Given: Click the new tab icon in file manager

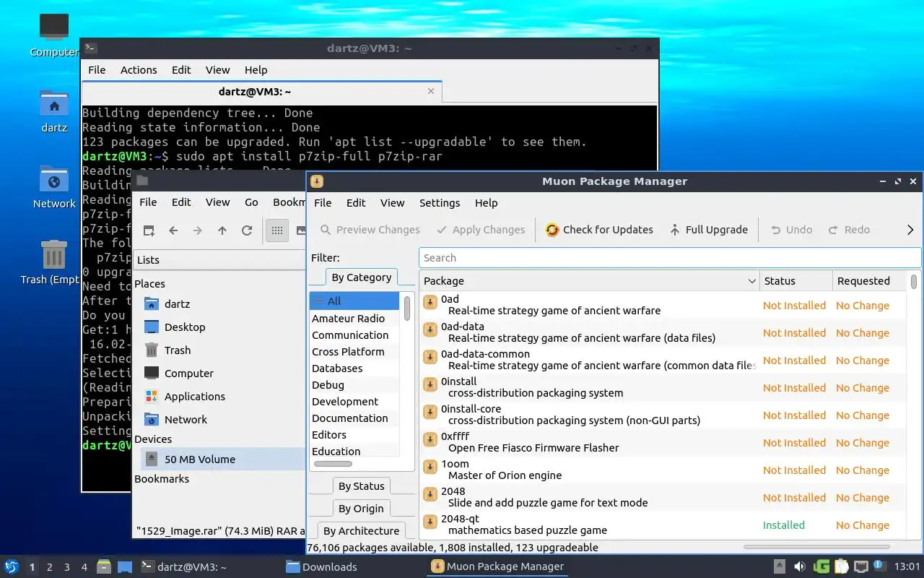Looking at the screenshot, I should [149, 230].
